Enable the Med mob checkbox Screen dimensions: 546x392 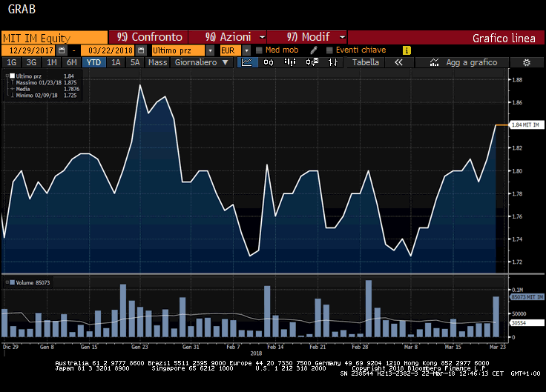point(259,50)
